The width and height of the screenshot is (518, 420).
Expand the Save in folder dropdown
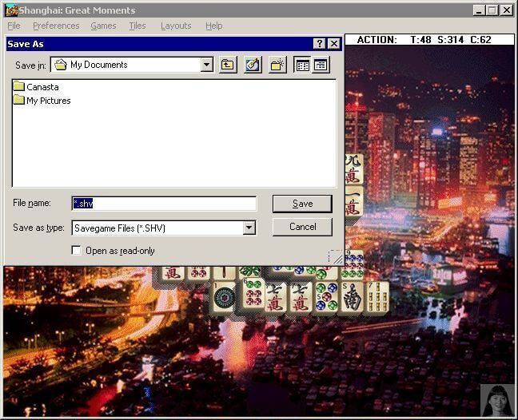[x=207, y=65]
